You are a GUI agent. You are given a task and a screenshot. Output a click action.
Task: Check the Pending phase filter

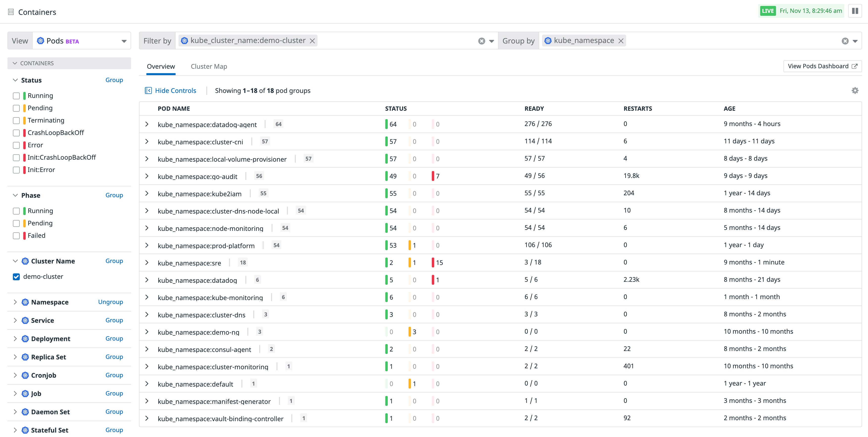coord(16,223)
